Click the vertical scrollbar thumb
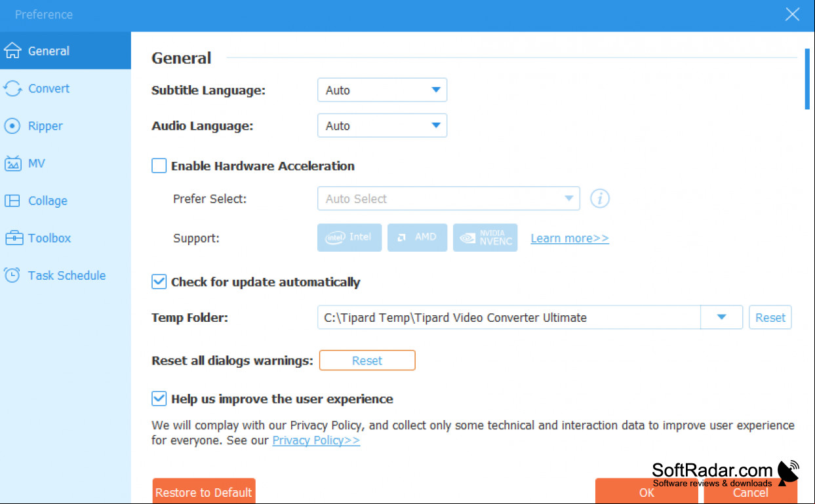 point(807,78)
